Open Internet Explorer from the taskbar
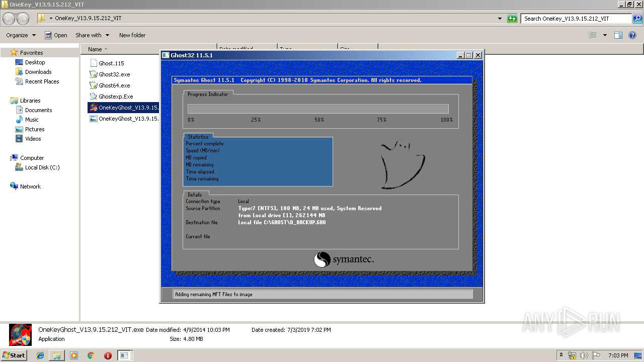 pyautogui.click(x=40, y=355)
